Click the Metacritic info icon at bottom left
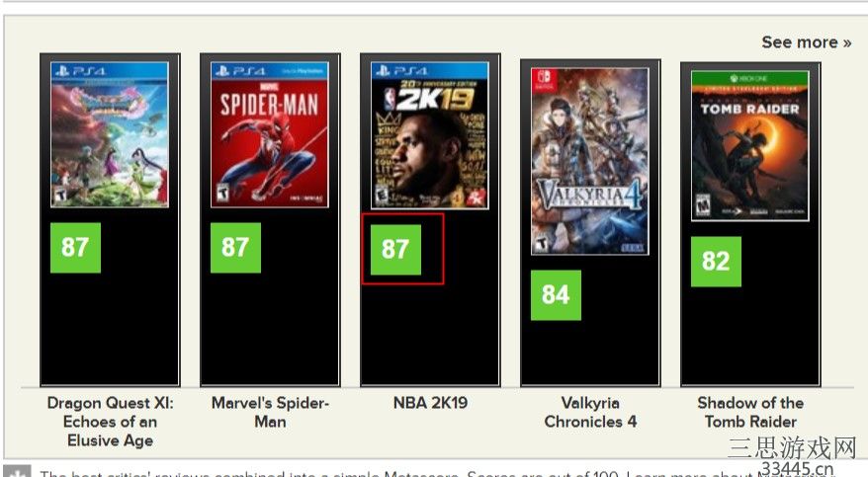The width and height of the screenshot is (868, 477). (17, 471)
